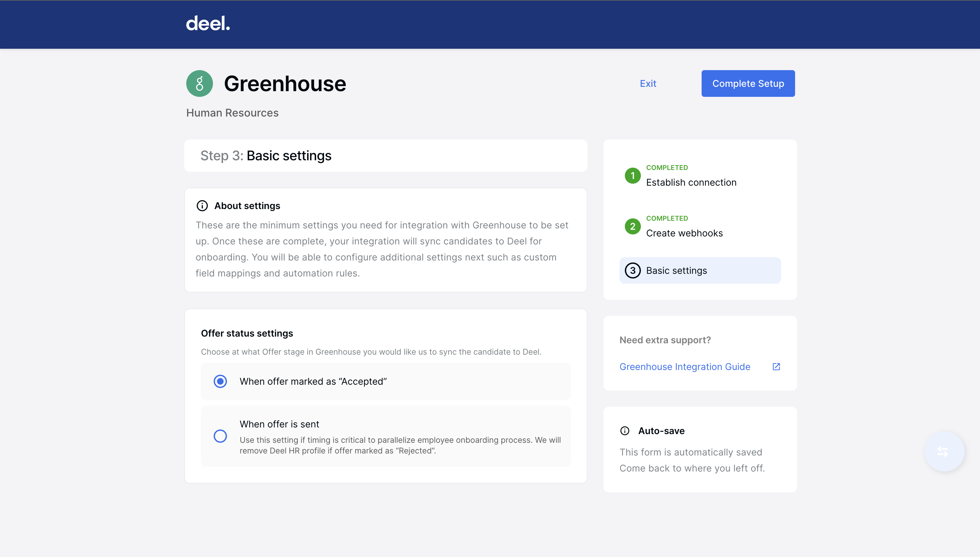The height and width of the screenshot is (557, 980).
Task: Click step 2 green number badge
Action: (633, 226)
